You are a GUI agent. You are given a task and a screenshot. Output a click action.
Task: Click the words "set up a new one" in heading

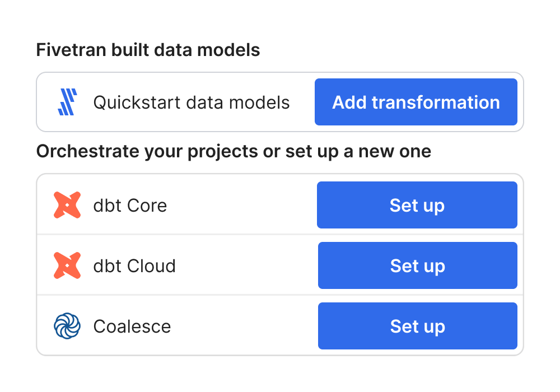358,151
